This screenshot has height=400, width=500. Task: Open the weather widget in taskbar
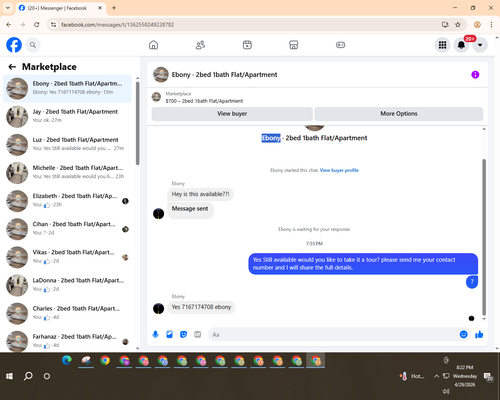[x=412, y=376]
